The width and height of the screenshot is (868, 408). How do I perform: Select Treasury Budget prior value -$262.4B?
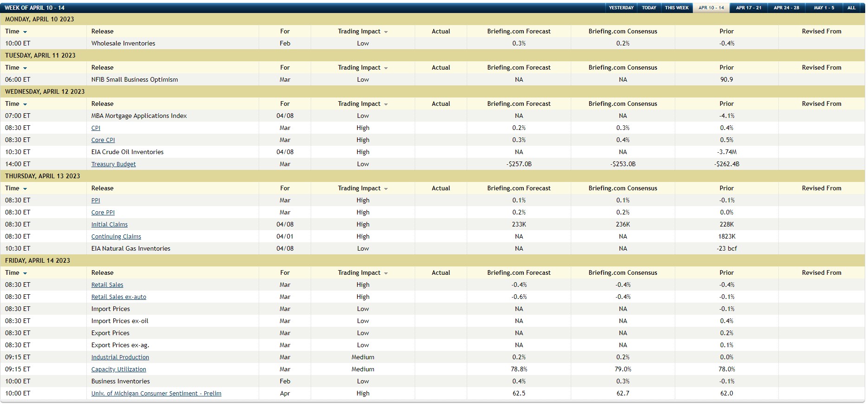pos(727,164)
